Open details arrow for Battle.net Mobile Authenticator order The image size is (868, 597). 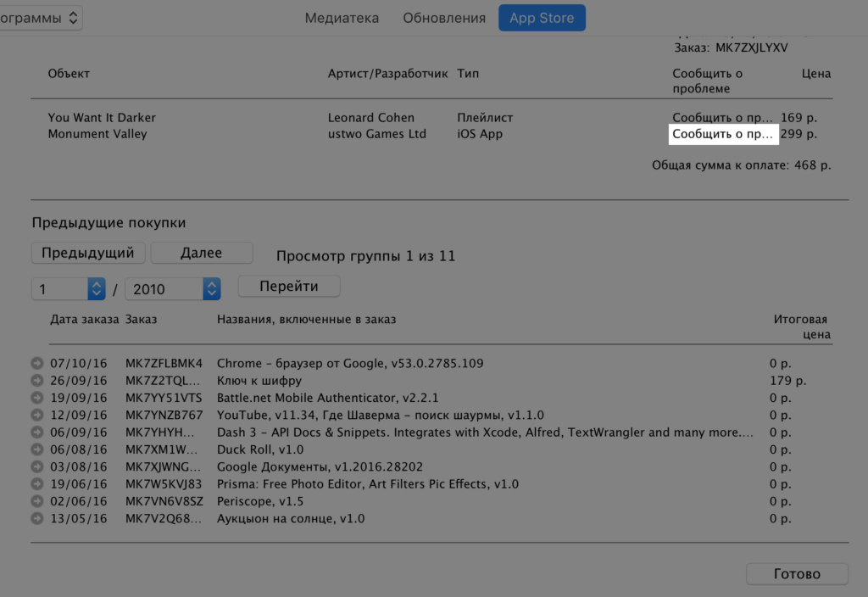pyautogui.click(x=37, y=398)
